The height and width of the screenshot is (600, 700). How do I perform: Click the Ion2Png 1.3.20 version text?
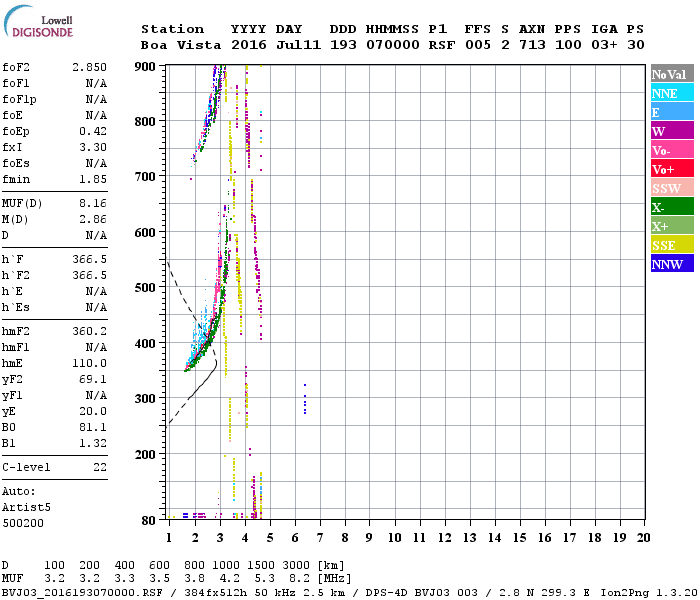[649, 593]
